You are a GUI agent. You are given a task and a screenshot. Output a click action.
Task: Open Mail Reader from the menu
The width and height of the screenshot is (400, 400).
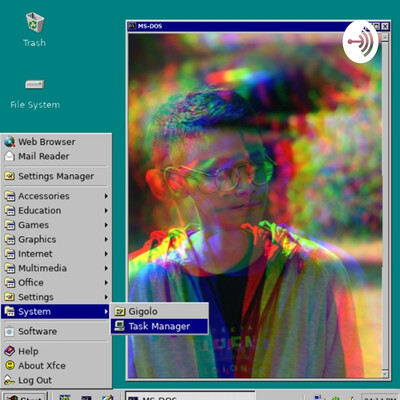[56, 156]
